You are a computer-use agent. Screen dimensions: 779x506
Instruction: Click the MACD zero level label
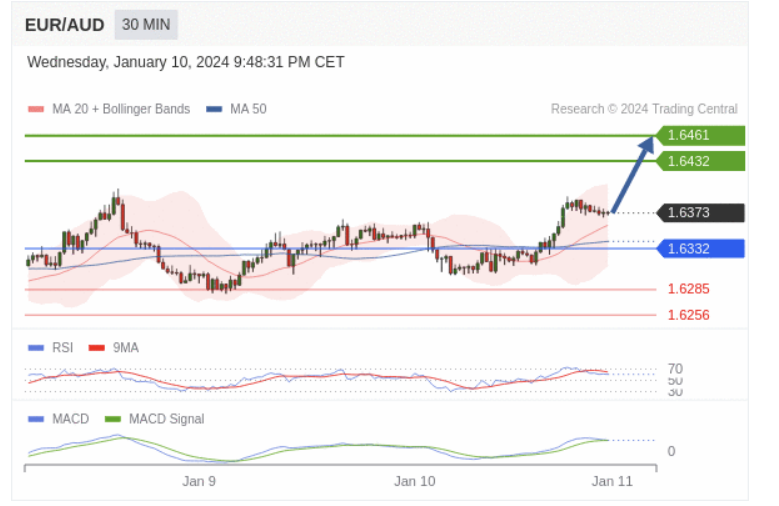point(671,451)
